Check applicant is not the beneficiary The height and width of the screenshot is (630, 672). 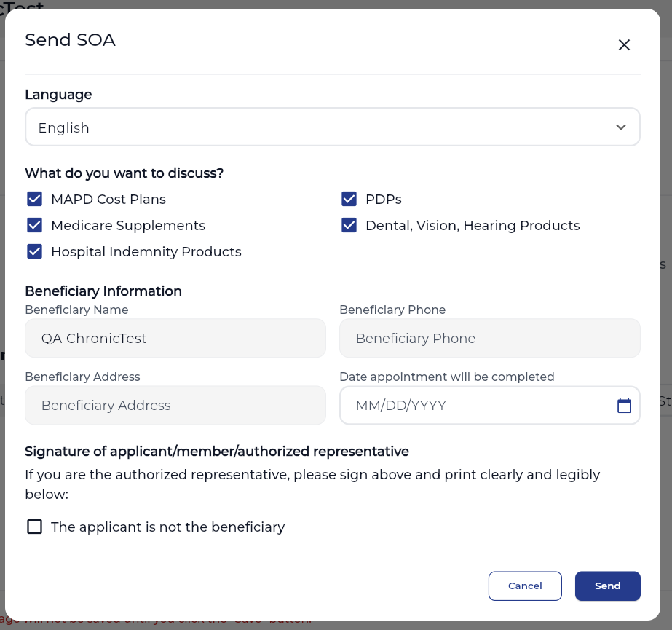35,527
